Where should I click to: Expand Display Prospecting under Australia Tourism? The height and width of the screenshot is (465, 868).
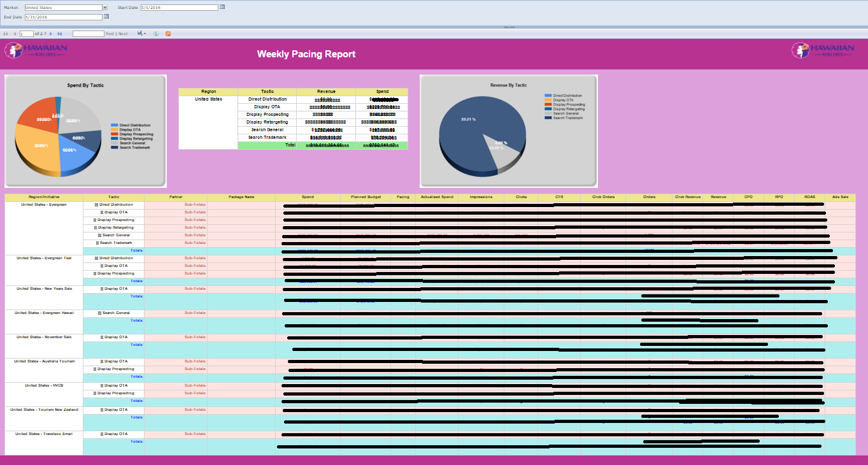pyautogui.click(x=95, y=369)
